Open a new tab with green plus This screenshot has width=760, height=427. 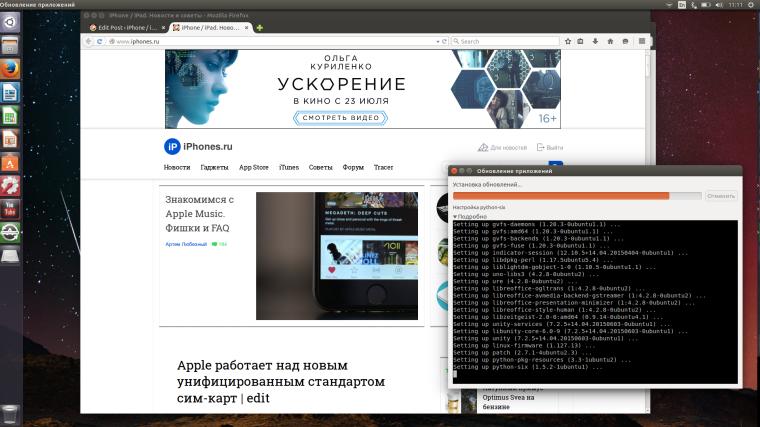point(260,28)
